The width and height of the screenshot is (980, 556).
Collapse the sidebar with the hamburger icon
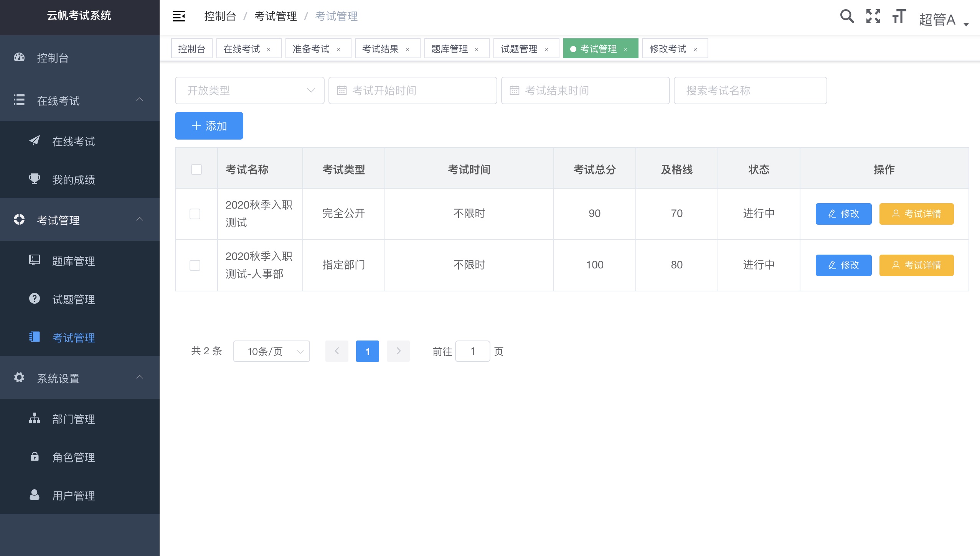(179, 16)
